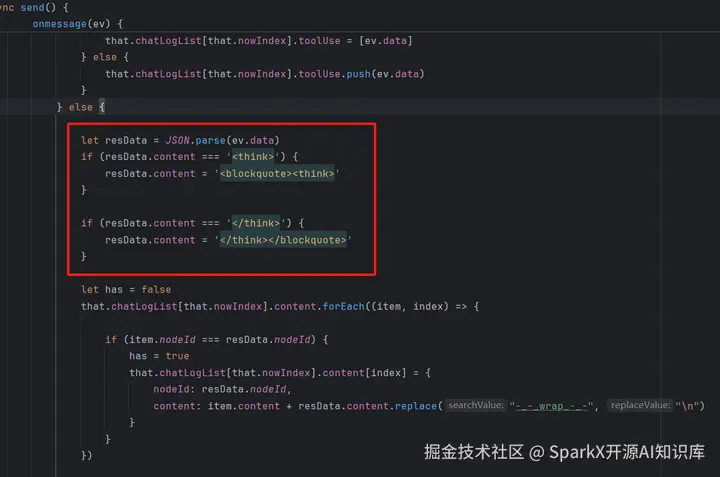This screenshot has width=720, height=477.
Task: Click item.content in the content: line
Action: [243, 406]
